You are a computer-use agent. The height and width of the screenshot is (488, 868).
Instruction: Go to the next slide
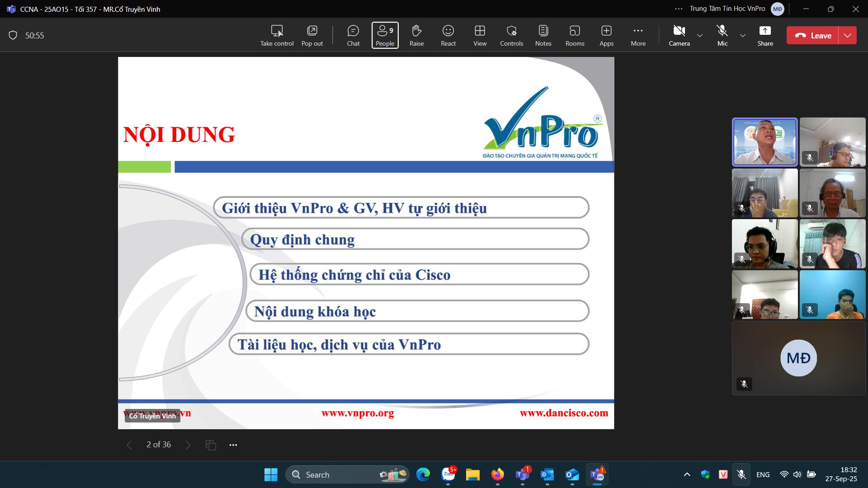[x=188, y=445]
